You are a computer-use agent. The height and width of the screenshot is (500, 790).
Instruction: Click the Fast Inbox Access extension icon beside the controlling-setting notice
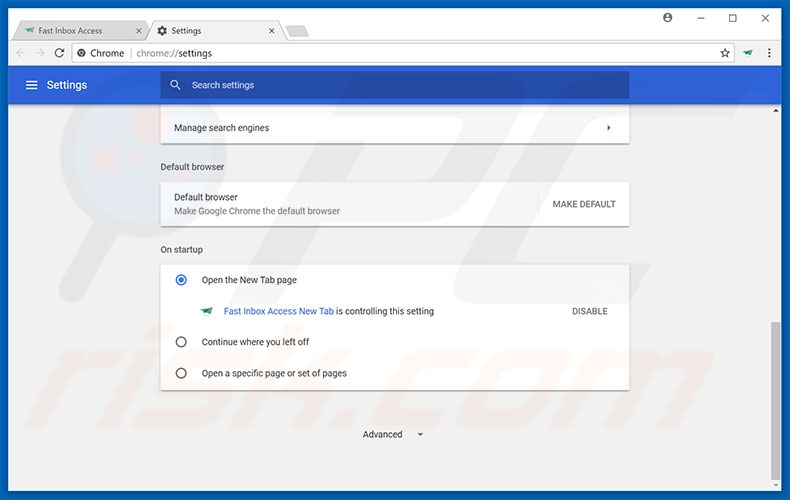pos(207,311)
